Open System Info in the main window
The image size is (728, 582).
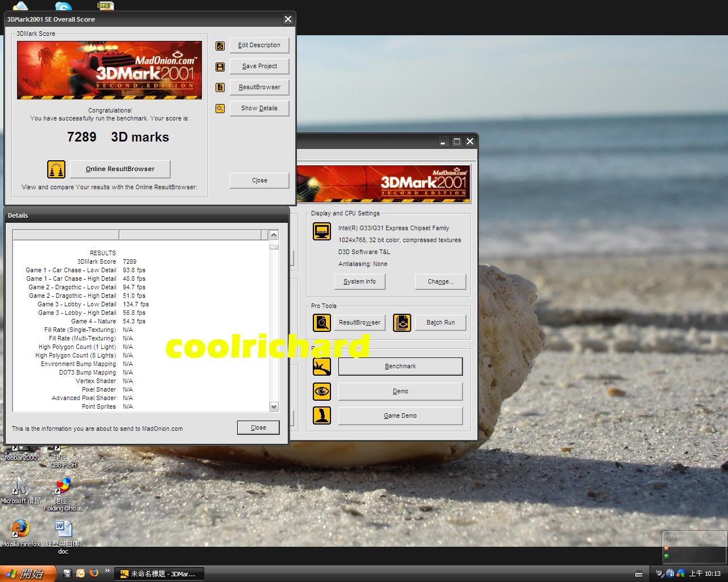(359, 282)
